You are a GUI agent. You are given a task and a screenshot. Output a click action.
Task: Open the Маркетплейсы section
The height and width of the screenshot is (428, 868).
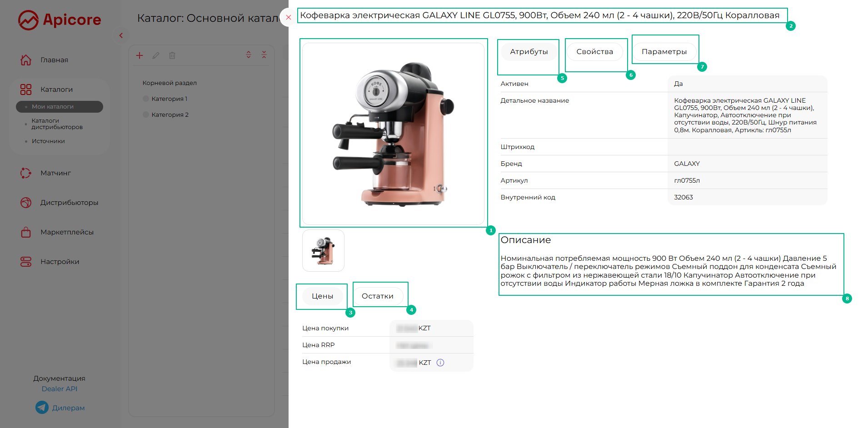click(x=67, y=232)
